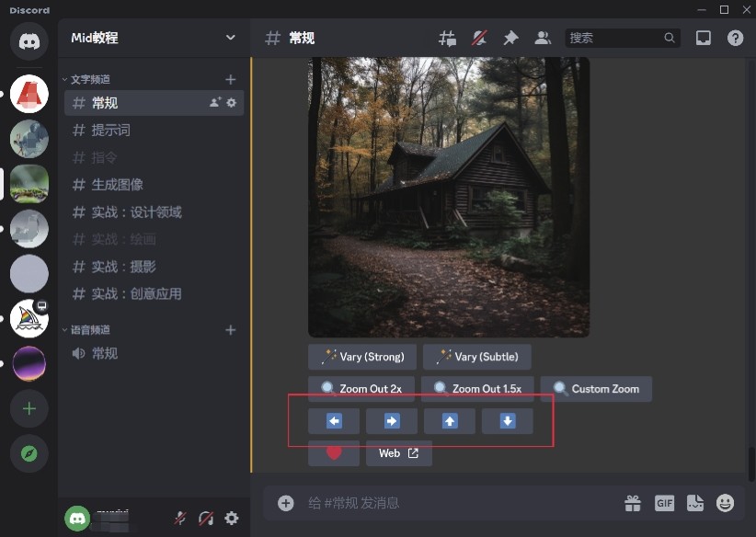The image size is (756, 537).
Task: Click Custom Zoom button
Action: pyautogui.click(x=596, y=389)
